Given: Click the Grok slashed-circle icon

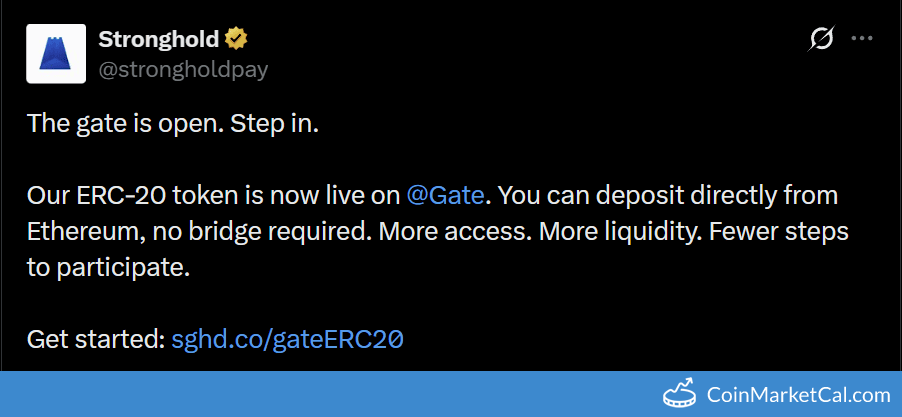Looking at the screenshot, I should 821,39.
